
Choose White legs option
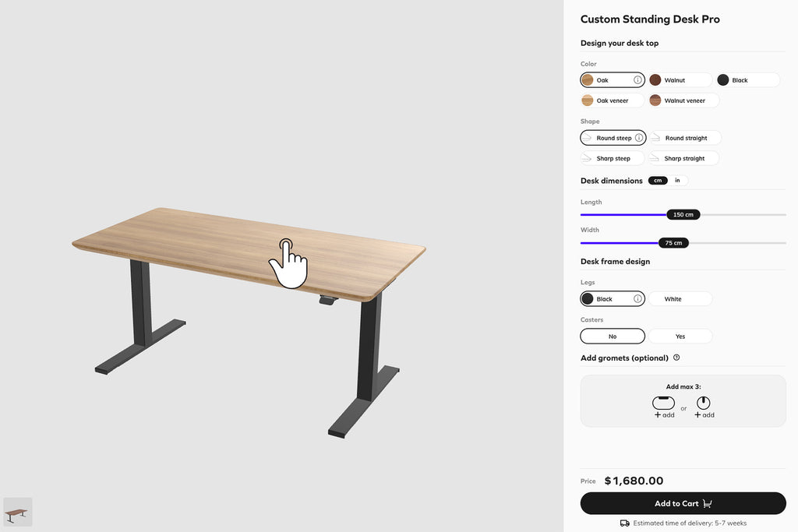[x=680, y=298]
